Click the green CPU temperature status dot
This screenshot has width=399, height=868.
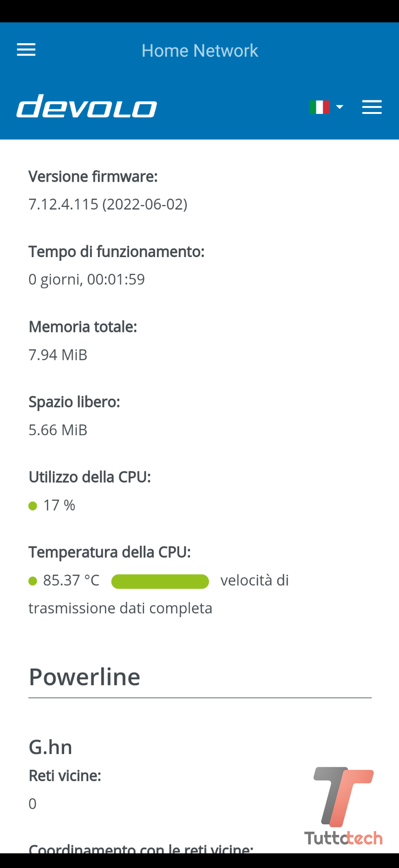(33, 581)
